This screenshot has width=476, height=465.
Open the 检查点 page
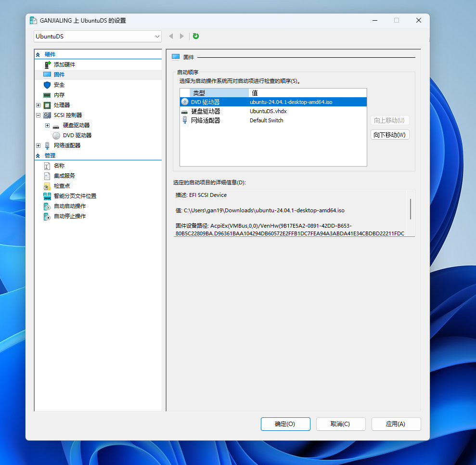[62, 186]
